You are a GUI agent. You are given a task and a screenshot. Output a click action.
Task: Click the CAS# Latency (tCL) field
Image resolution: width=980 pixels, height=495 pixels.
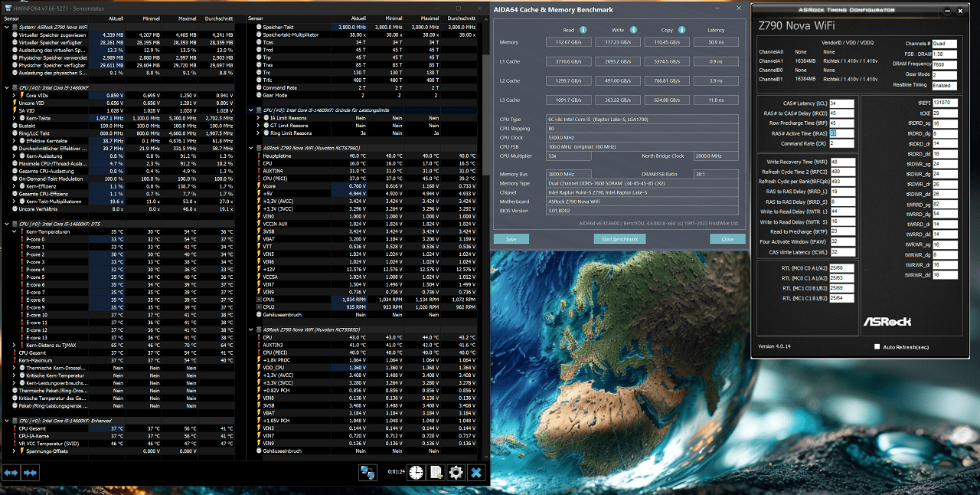point(841,103)
